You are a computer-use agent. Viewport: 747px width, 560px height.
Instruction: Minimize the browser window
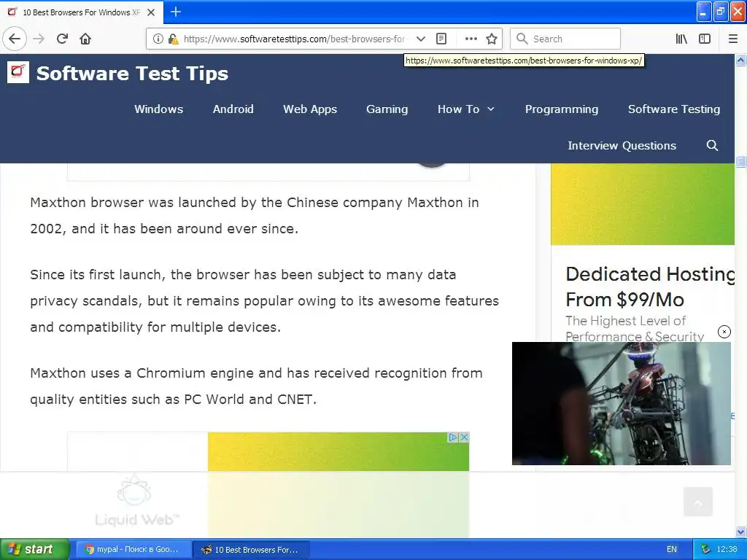point(704,12)
